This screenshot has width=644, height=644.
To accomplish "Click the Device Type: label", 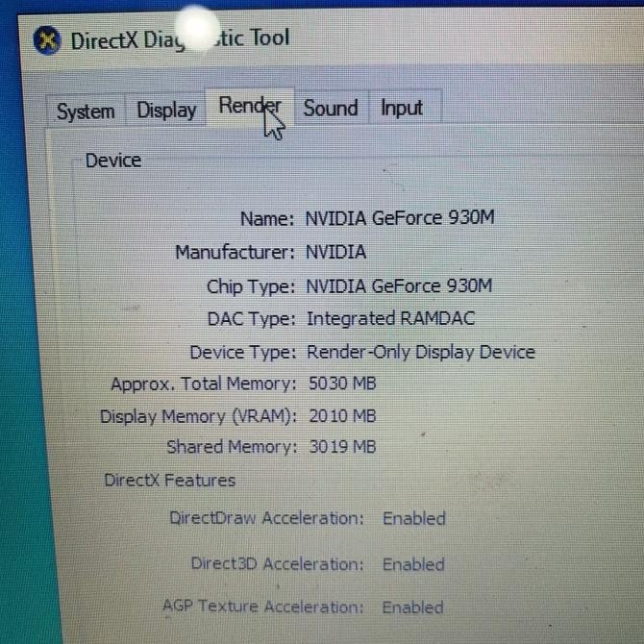I will (x=243, y=353).
